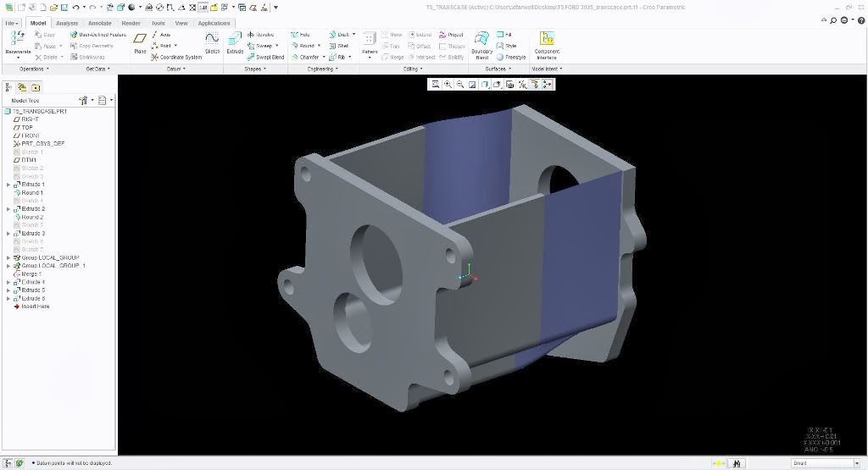This screenshot has height=470, width=868.
Task: Select the Pattern tool icon
Action: pyautogui.click(x=370, y=39)
